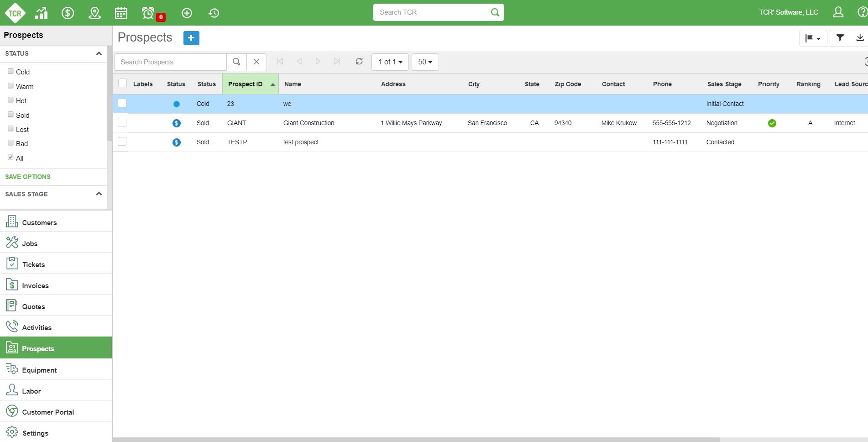Screen dimensions: 868x442
Task: Click the SAVE OPTIONS link
Action: pos(28,177)
